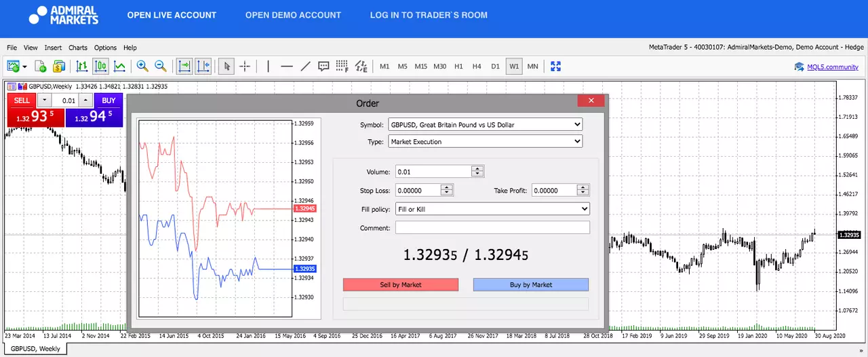Set timeframe to H4
The height and width of the screenshot is (357, 868).
(x=477, y=67)
